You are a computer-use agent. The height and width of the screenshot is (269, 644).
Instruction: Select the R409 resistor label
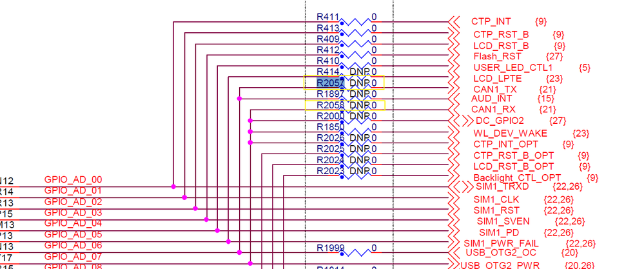point(327,39)
